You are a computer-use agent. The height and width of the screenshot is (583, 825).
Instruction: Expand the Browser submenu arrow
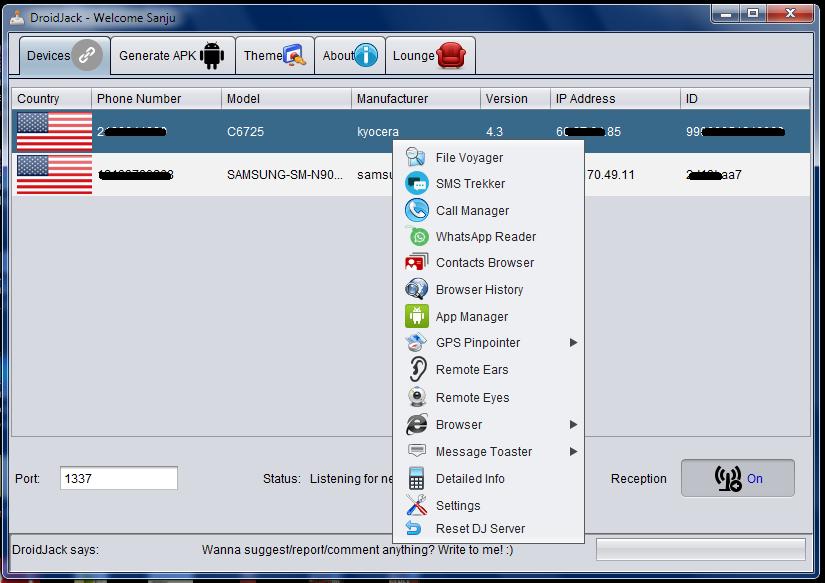[573, 425]
